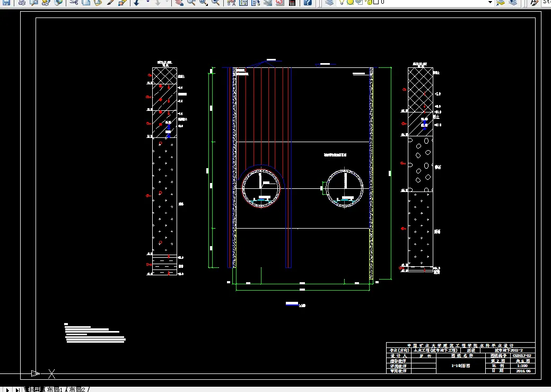Click the scale value 1:100
This screenshot has width=551, height=392.
pyautogui.click(x=522, y=365)
